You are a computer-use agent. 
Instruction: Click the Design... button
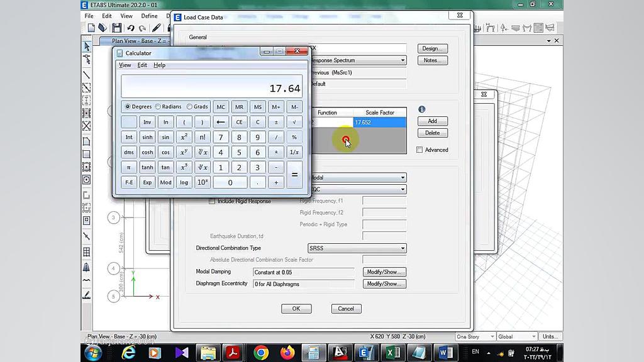(433, 48)
